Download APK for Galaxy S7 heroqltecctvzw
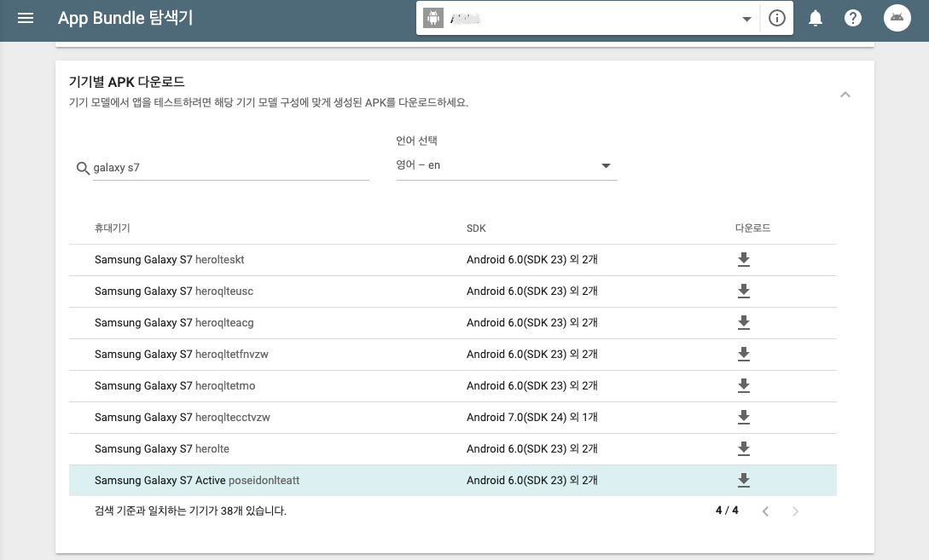 [x=744, y=417]
